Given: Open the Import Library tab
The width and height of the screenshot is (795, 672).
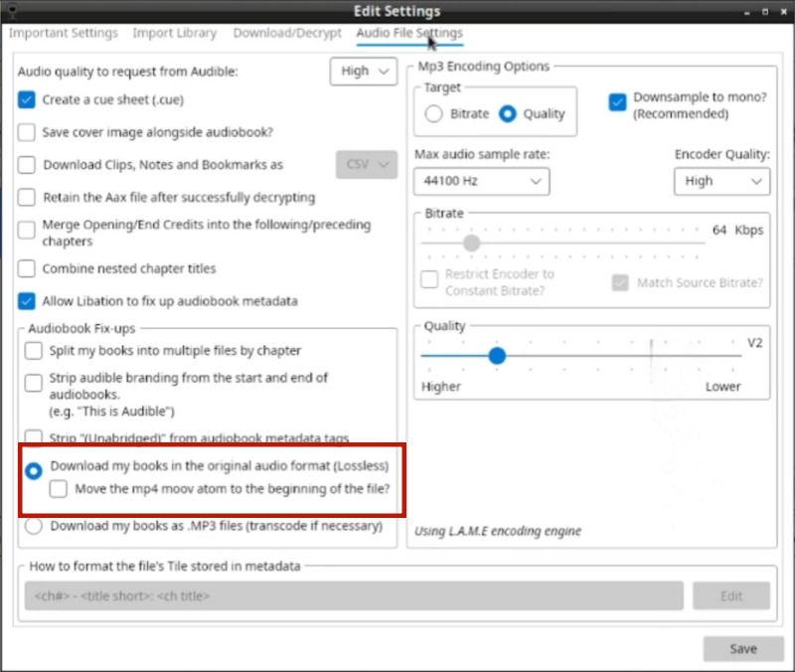Looking at the screenshot, I should point(175,33).
